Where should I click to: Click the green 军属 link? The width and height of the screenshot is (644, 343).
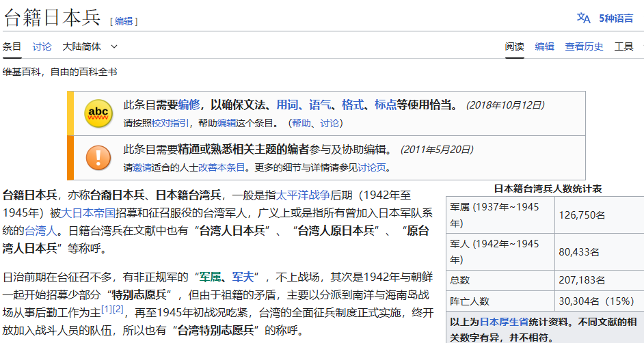(x=211, y=277)
